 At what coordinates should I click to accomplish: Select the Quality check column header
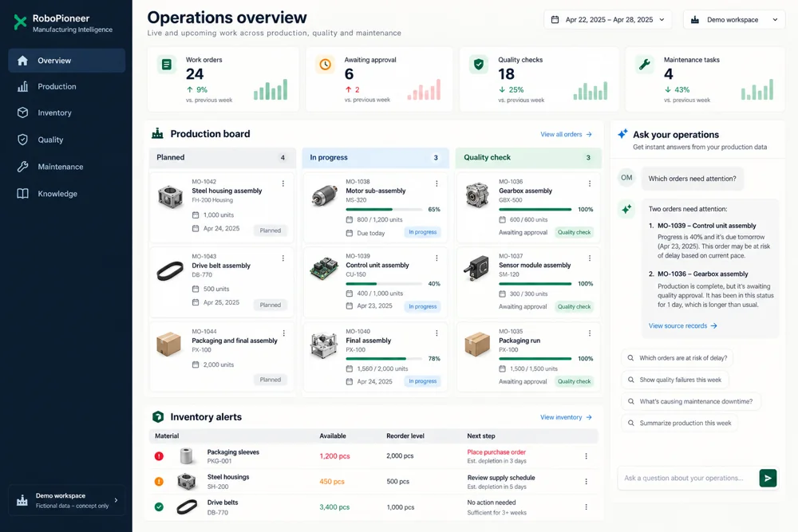(528, 158)
